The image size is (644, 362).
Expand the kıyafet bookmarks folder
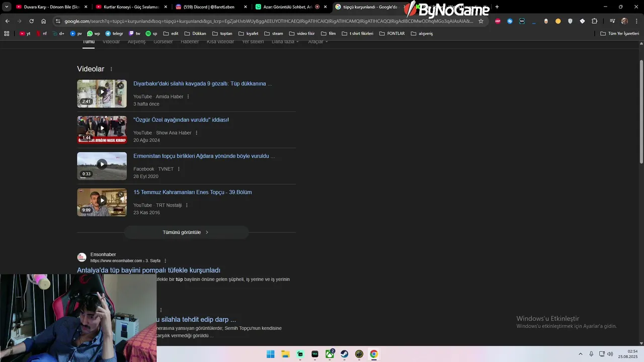click(248, 34)
